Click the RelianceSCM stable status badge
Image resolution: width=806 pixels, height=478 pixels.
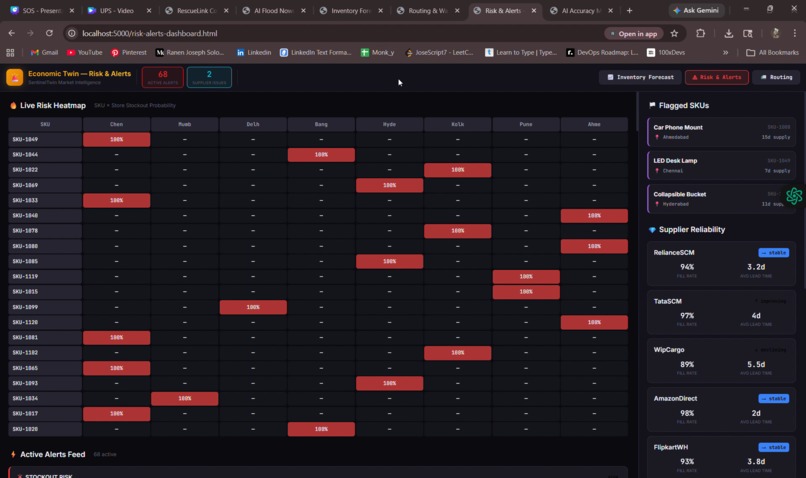pyautogui.click(x=774, y=252)
